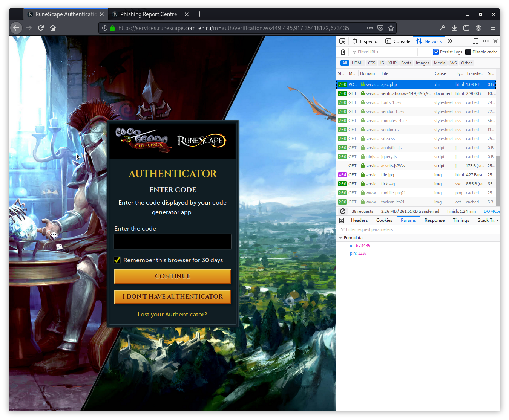This screenshot has width=509, height=420.
Task: Go to the browser home page
Action: coord(53,28)
